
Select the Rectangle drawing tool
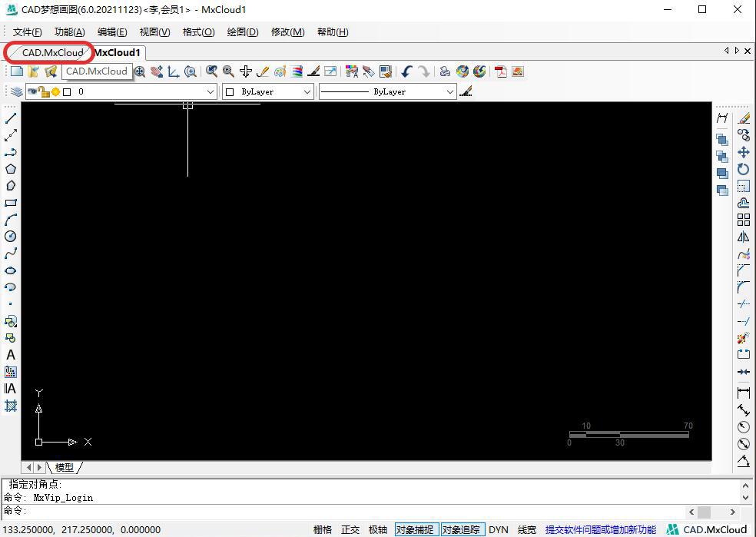11,203
